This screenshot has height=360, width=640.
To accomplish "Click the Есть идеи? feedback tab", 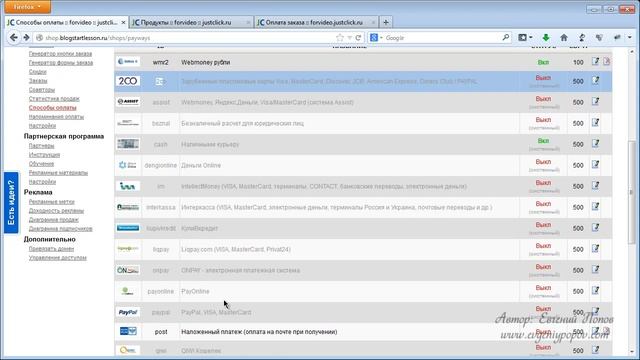I will [11, 202].
